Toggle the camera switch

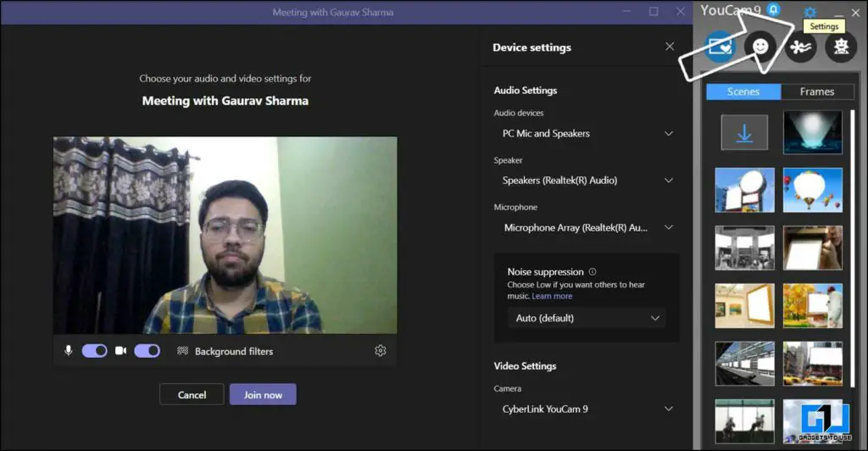click(147, 351)
